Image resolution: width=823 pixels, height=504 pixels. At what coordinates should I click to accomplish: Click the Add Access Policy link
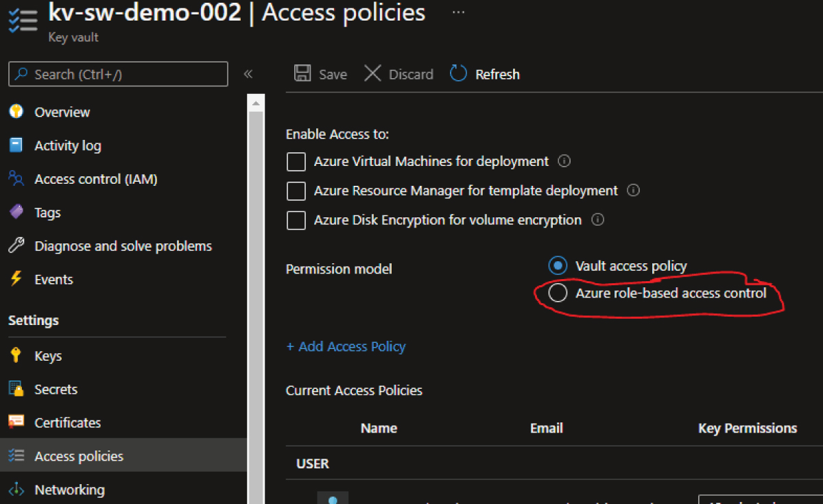(x=346, y=347)
